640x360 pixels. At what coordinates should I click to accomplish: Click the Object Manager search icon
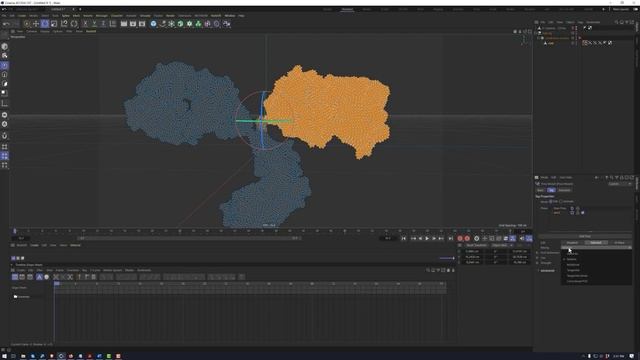(617, 22)
